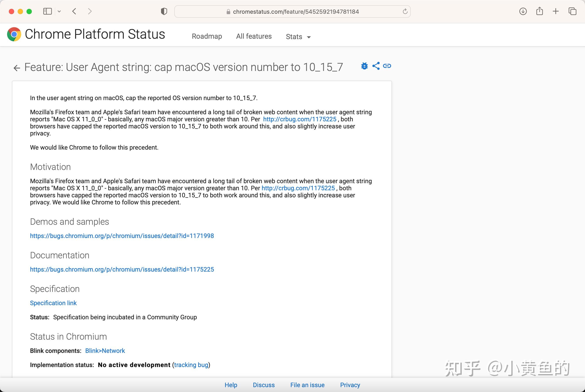Open Privacy link in footer
Viewport: 585px width, 392px height.
[350, 385]
